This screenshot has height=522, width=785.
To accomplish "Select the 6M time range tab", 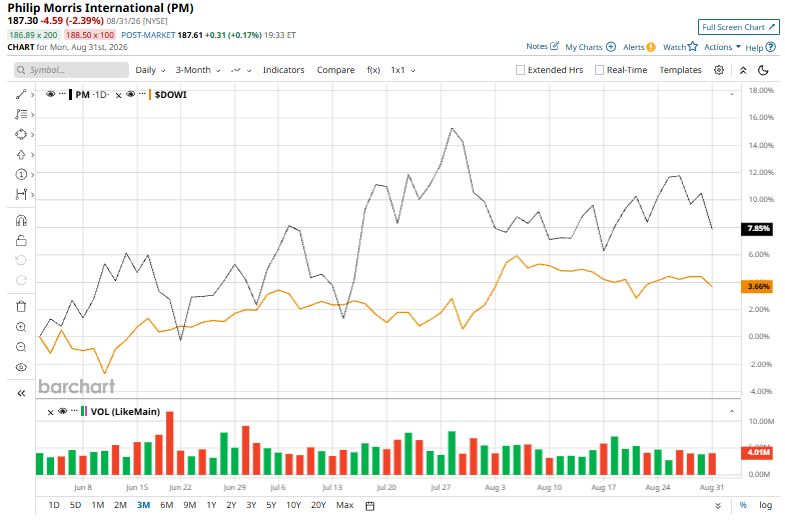I will (167, 505).
